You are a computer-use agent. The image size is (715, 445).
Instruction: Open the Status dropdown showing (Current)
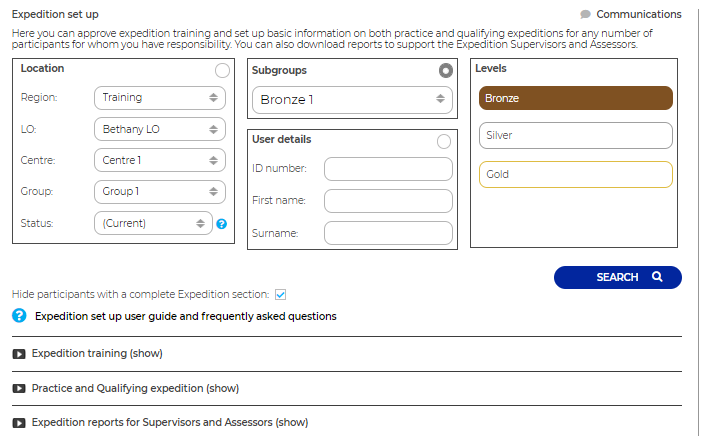coord(153,223)
